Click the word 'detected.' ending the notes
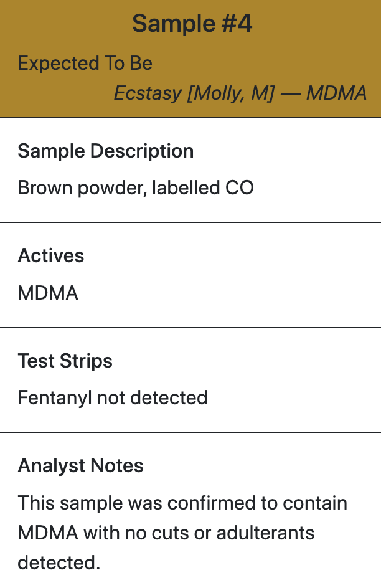 pyautogui.click(x=59, y=563)
